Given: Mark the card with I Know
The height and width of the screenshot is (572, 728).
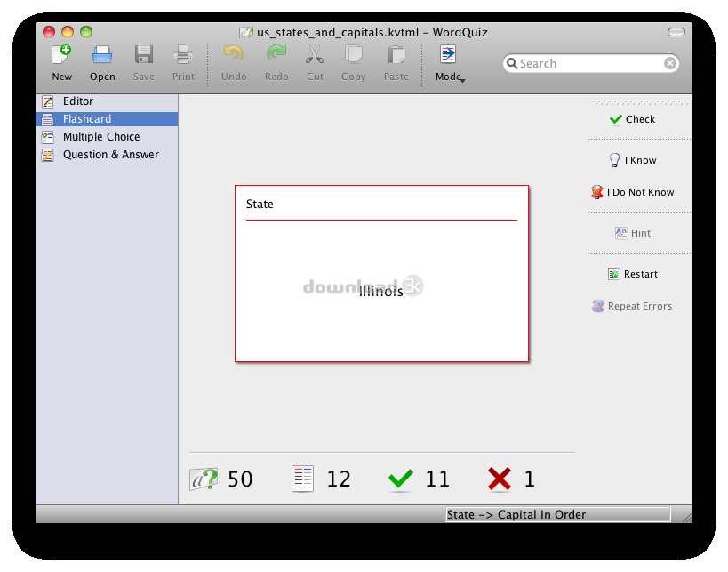Looking at the screenshot, I should coord(632,160).
